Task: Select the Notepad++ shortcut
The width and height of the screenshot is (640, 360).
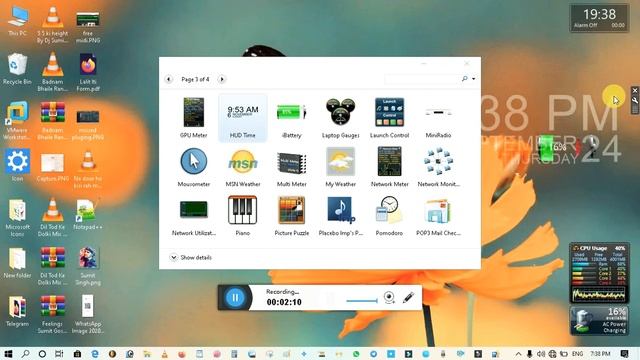Action: click(88, 214)
